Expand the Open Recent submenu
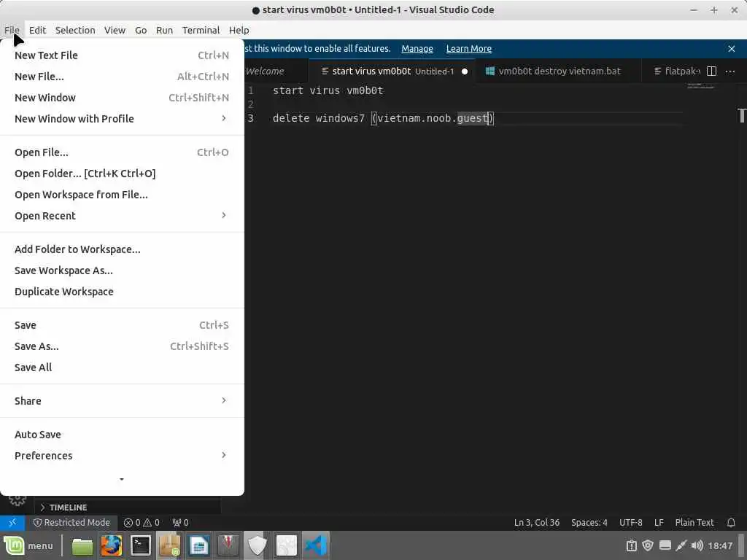This screenshot has height=560, width=747. point(122,216)
